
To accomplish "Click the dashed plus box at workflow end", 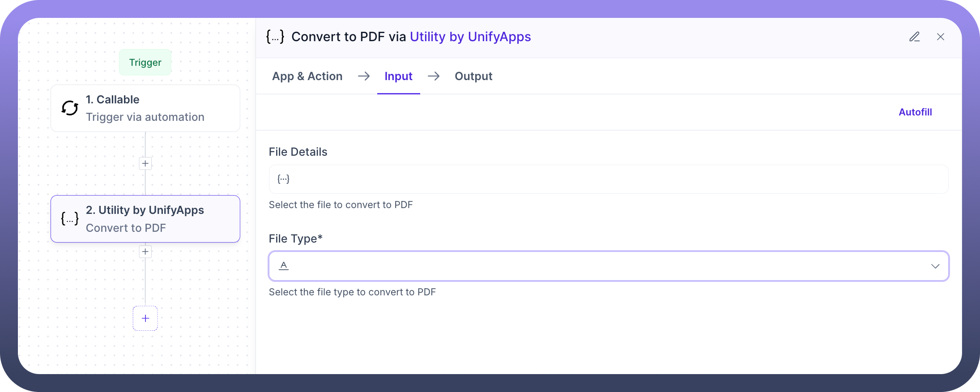I will (x=145, y=318).
